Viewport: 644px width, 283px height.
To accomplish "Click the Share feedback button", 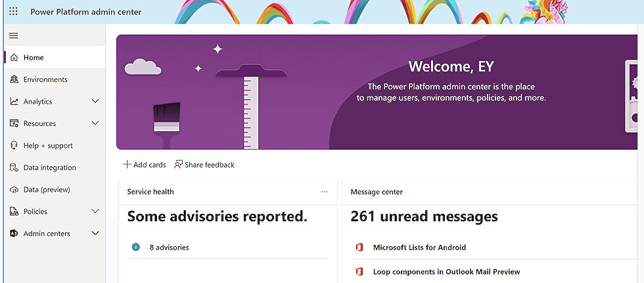I will [x=204, y=164].
